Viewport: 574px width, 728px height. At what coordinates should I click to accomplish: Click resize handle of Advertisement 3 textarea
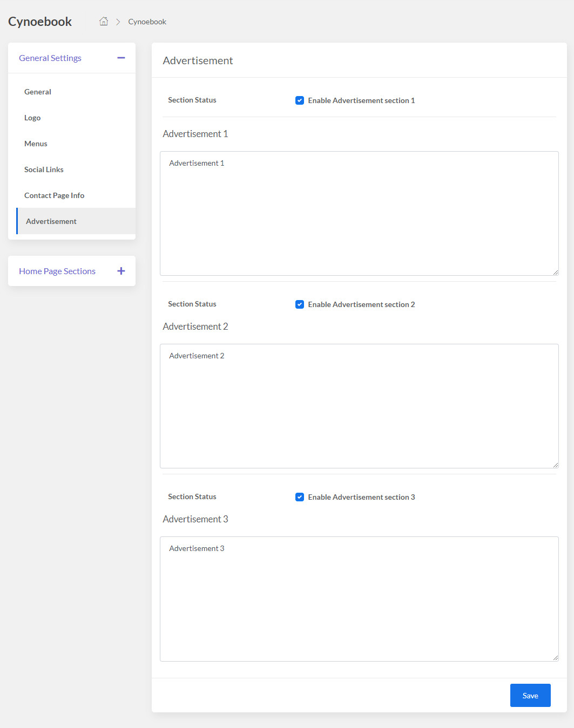(x=555, y=657)
